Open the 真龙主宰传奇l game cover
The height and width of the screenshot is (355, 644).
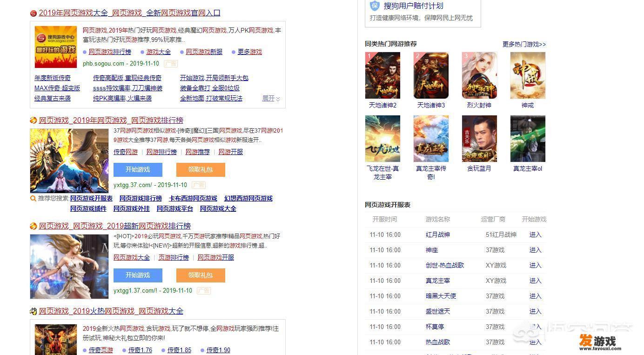pos(431,139)
